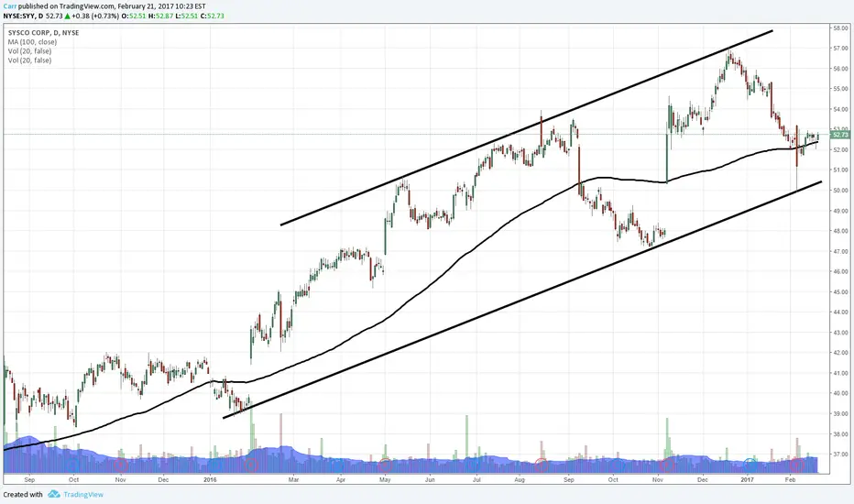Click the 'Mar' time axis label
Viewport: 854px width, 504px height.
point(293,480)
